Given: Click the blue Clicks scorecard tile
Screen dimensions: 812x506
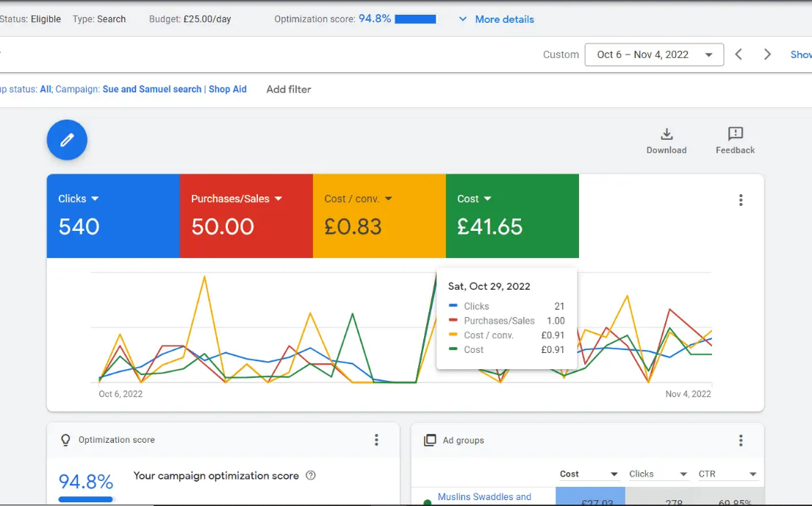Looking at the screenshot, I should pyautogui.click(x=113, y=215).
